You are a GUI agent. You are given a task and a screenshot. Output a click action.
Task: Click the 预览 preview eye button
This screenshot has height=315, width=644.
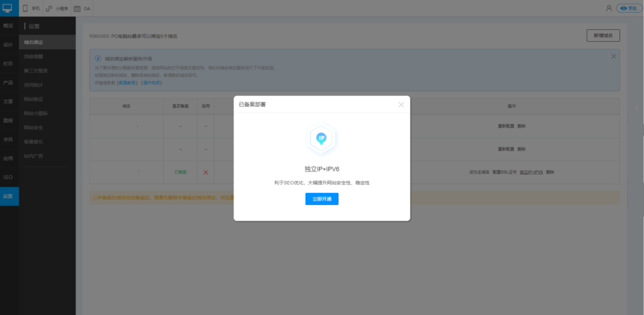[629, 8]
